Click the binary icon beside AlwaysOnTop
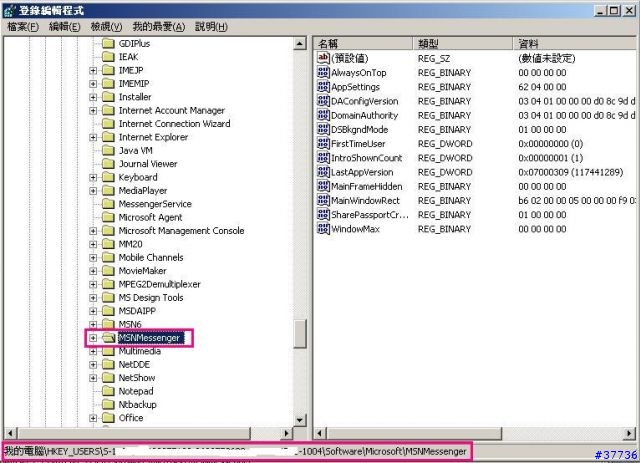This screenshot has height=463, width=640. 323,72
